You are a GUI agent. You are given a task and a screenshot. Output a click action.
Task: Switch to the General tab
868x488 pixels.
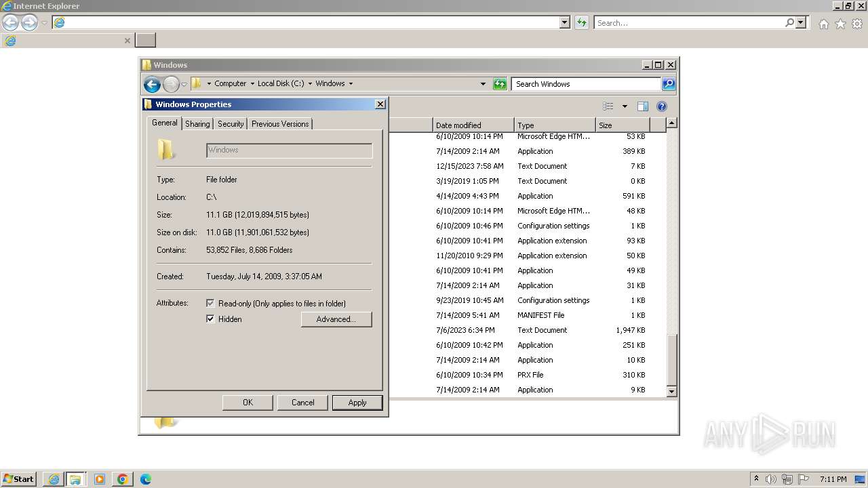point(165,123)
